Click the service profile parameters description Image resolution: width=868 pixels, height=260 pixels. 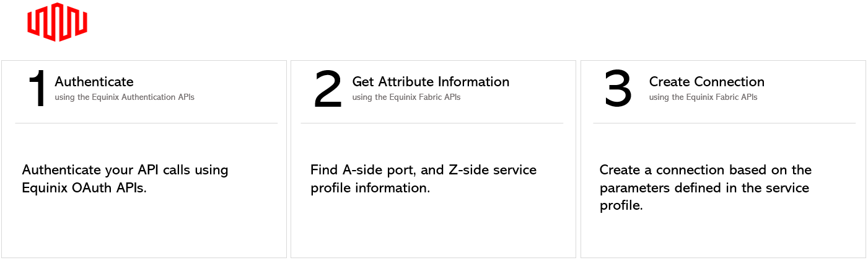pos(705,187)
